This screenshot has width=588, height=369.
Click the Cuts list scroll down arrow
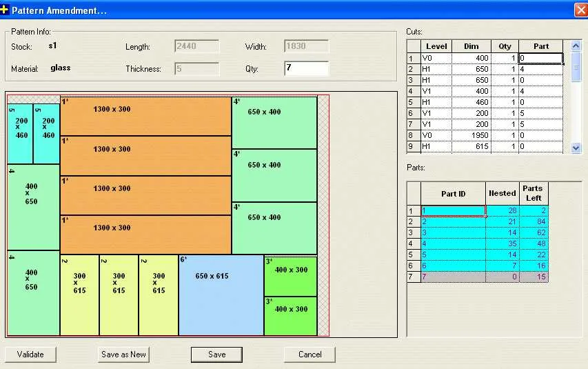576,148
